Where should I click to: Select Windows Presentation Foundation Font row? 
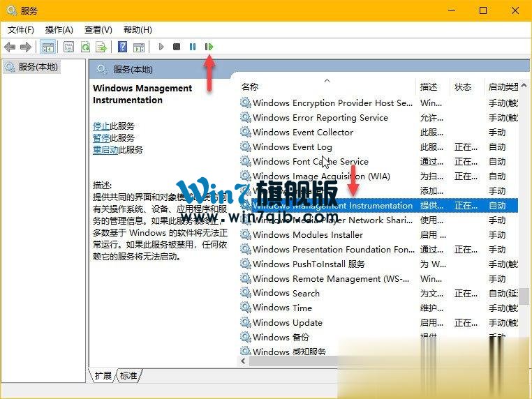pyautogui.click(x=378, y=250)
